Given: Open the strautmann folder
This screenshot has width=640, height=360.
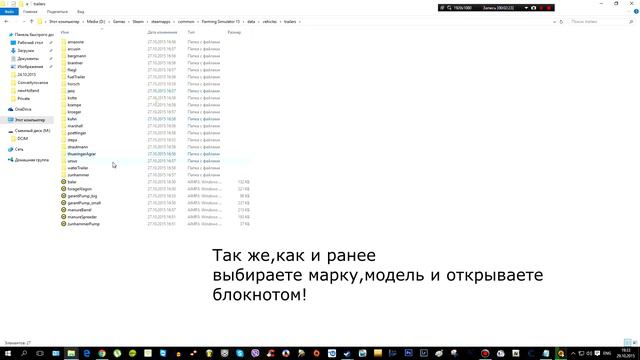Looking at the screenshot, I should [x=78, y=147].
